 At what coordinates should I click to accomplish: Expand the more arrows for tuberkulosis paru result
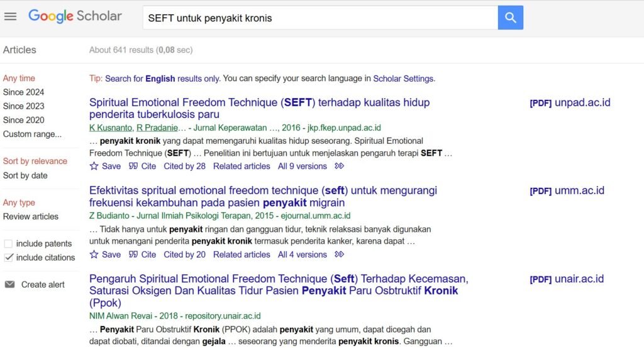click(x=339, y=166)
